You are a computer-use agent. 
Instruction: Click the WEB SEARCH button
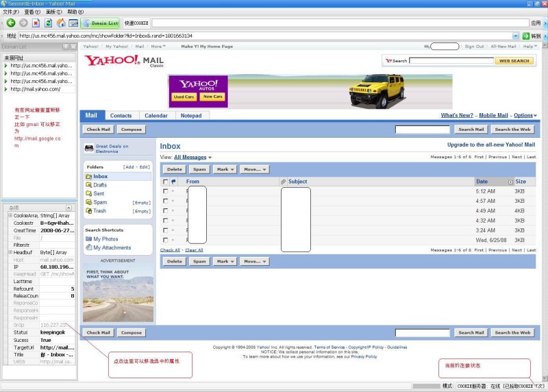(514, 61)
